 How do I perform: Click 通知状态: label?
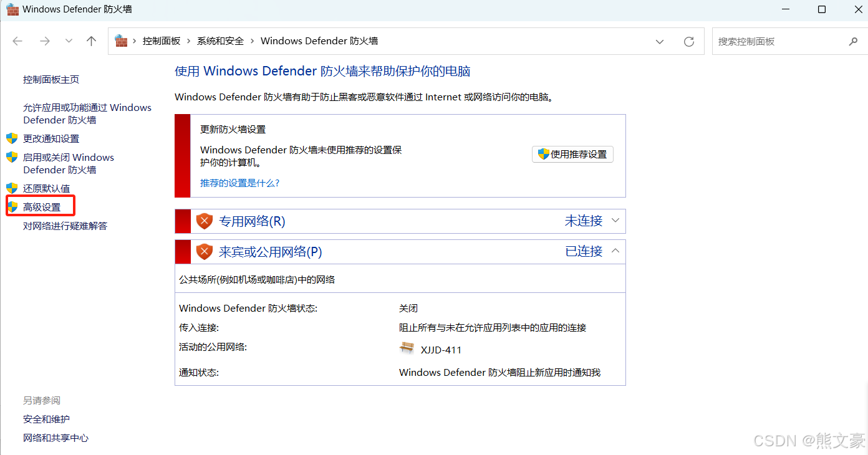199,373
